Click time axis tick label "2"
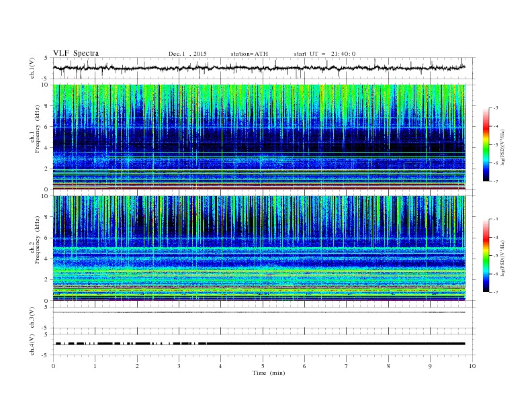Viewport: 532px width, 411px height. [137, 366]
